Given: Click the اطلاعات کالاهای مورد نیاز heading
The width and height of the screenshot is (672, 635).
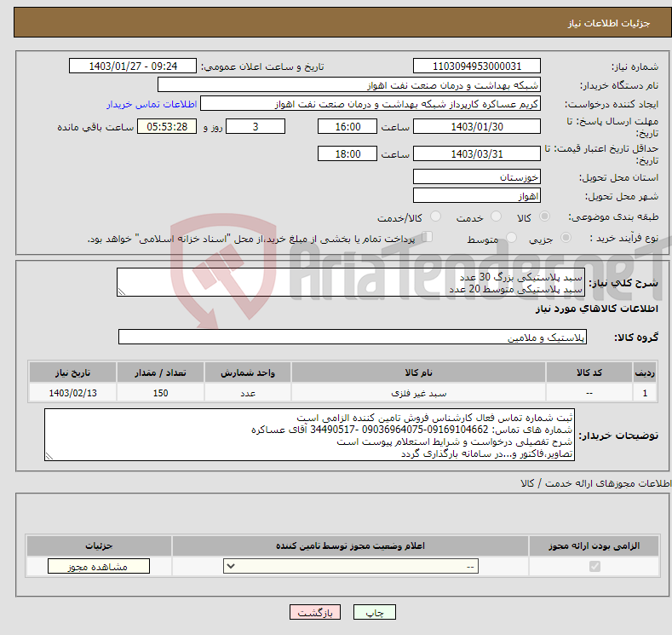Looking at the screenshot, I should (x=596, y=309).
